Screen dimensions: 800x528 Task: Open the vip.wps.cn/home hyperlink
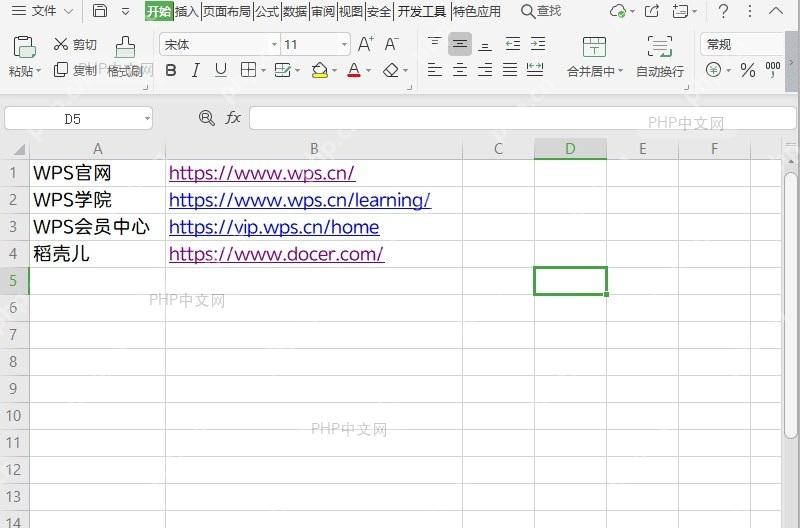[x=274, y=227]
